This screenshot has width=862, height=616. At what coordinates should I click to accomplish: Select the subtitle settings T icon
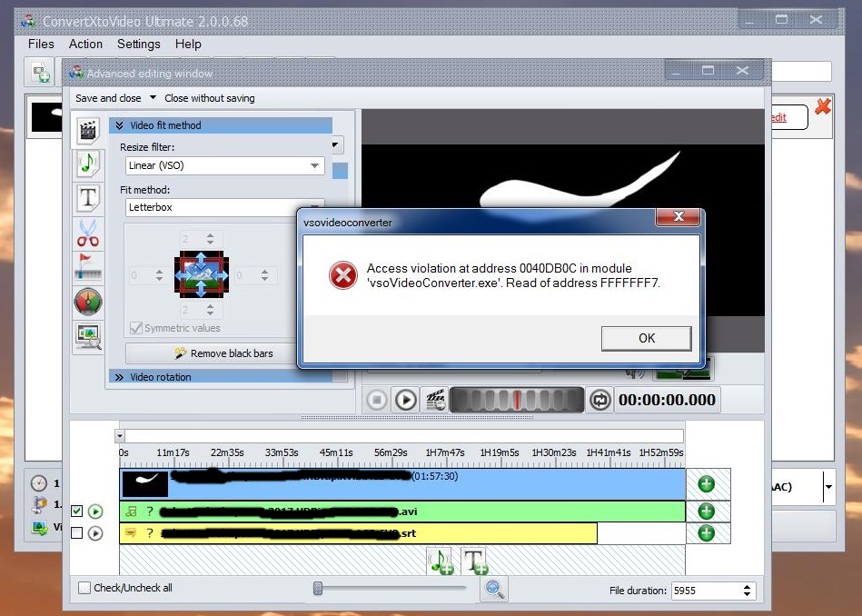[x=88, y=197]
